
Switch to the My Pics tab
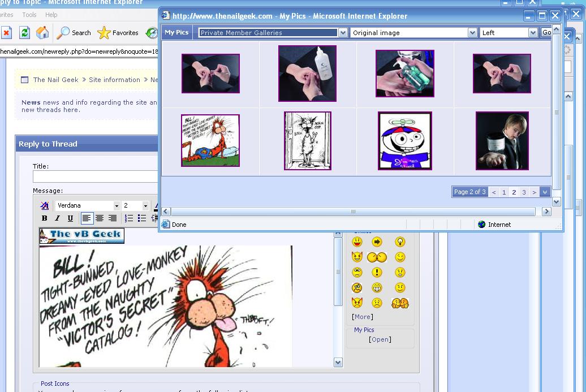click(176, 32)
